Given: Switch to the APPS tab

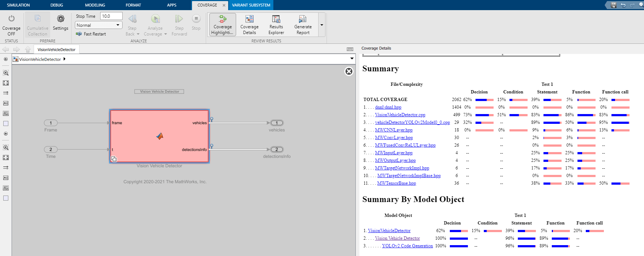Looking at the screenshot, I should (x=172, y=5).
